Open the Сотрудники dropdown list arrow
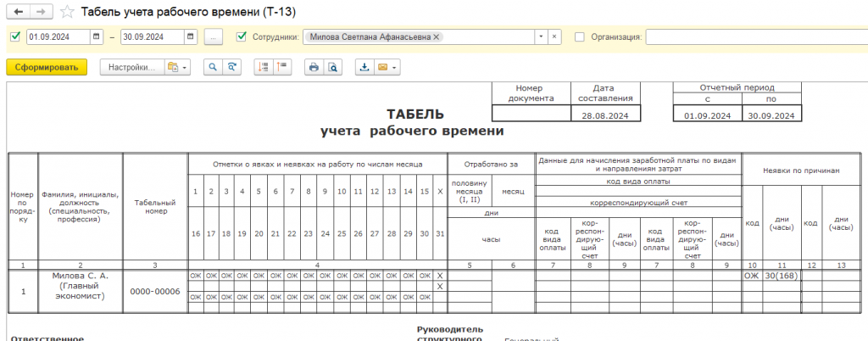 [x=541, y=37]
